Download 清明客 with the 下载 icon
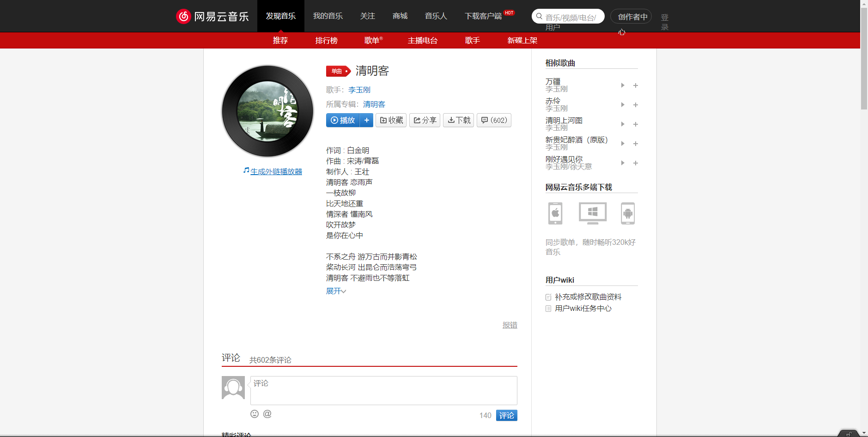This screenshot has height=437, width=868. pyautogui.click(x=458, y=120)
